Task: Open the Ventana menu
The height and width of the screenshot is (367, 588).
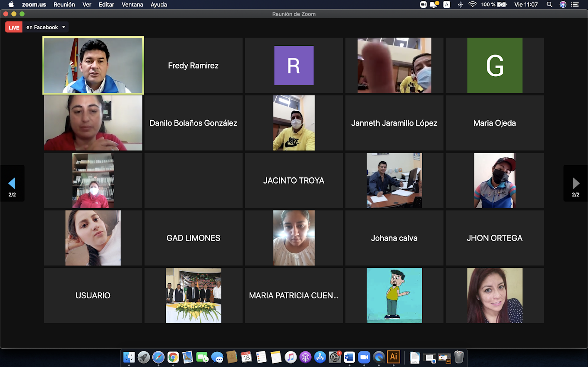Action: point(132,4)
